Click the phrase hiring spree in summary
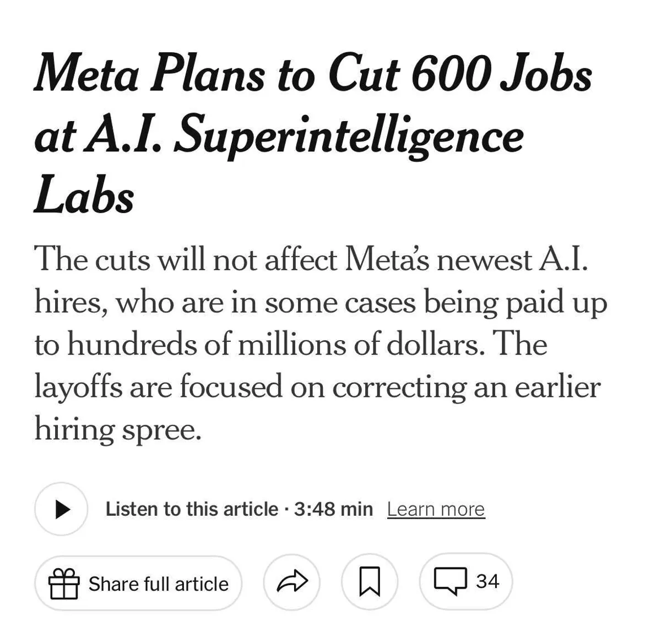The width and height of the screenshot is (661, 644). pos(117,429)
